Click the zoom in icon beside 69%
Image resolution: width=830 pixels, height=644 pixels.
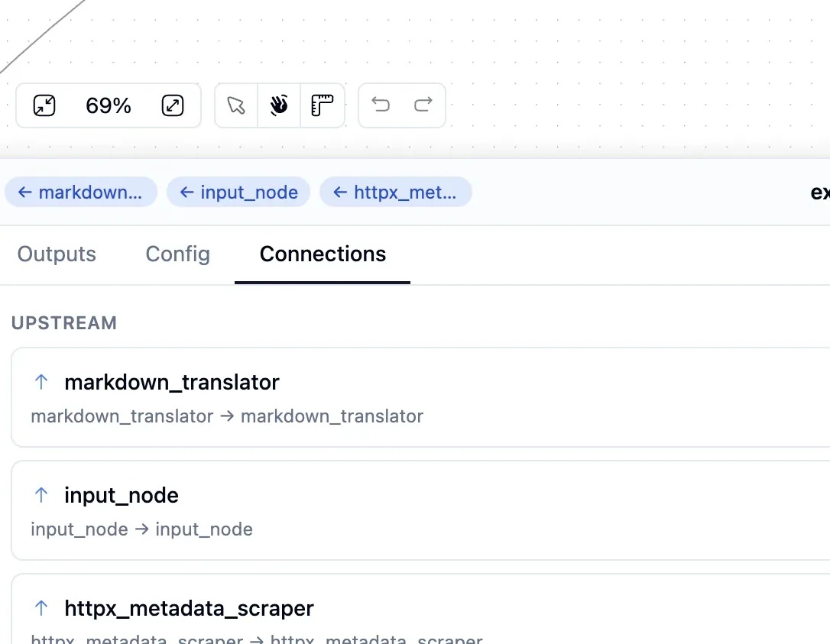pos(173,105)
